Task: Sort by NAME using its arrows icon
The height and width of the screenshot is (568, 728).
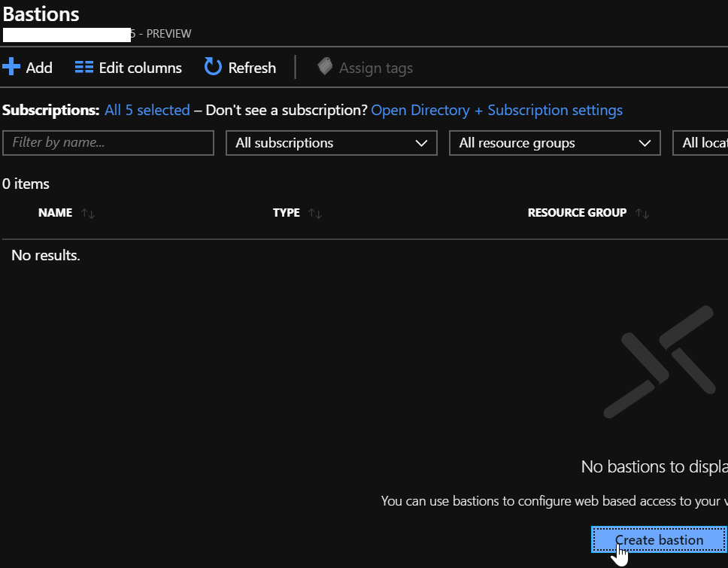Action: 88,214
